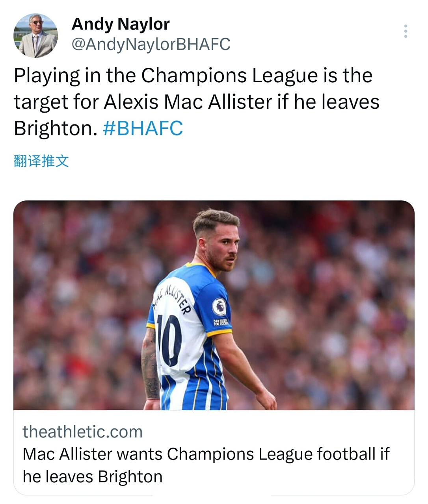The width and height of the screenshot is (428, 504).
Task: Click the word "Brighton." in the tweet body
Action: [x=55, y=128]
